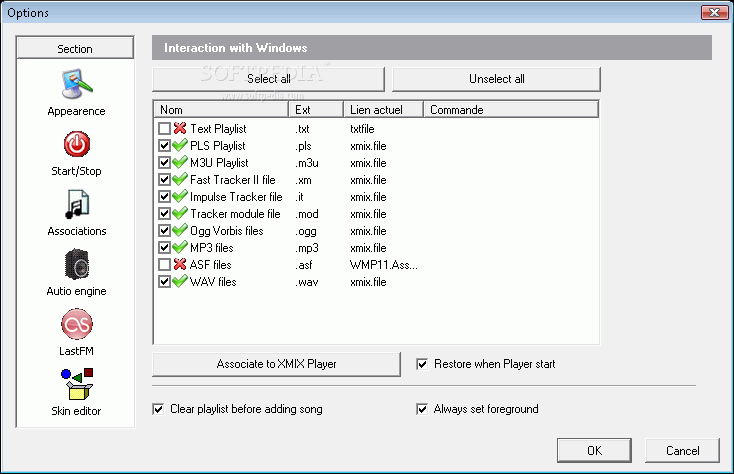
Task: Toggle the Impulse Tracker file checkbox
Action: tap(164, 197)
